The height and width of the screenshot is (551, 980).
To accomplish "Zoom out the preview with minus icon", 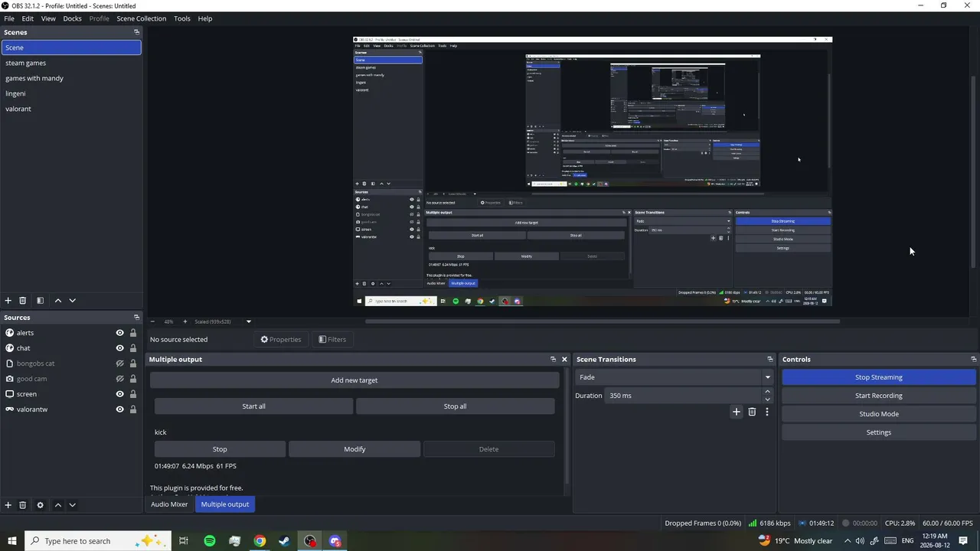I will pyautogui.click(x=152, y=321).
